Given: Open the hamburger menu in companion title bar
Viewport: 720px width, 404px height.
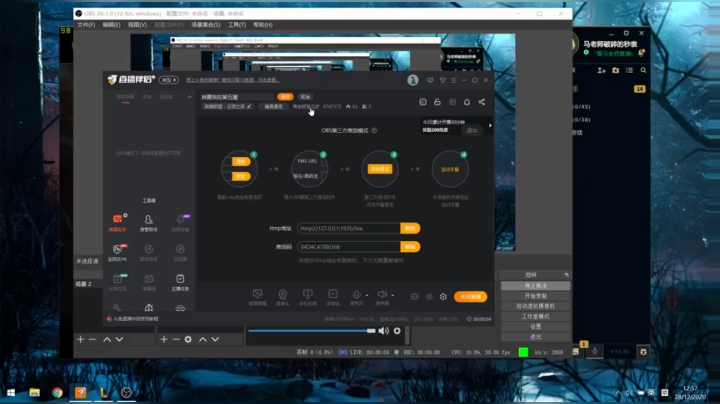Looking at the screenshot, I should (454, 80).
